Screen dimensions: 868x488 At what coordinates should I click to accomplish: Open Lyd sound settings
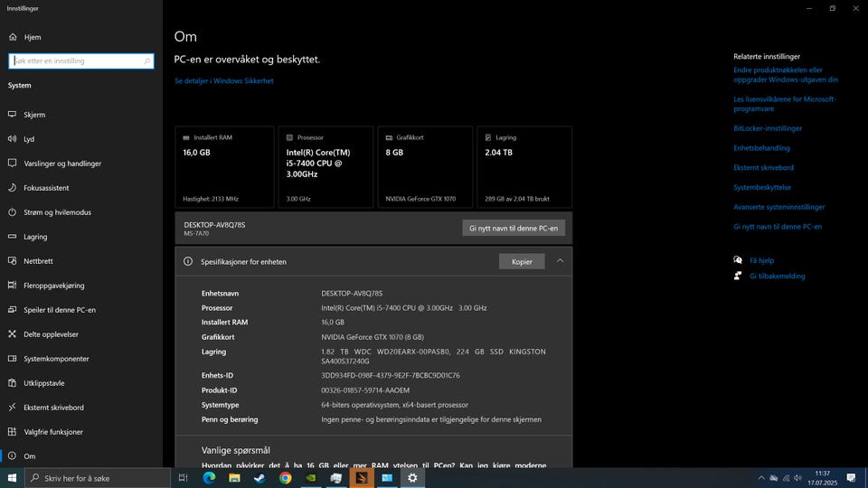coord(29,139)
